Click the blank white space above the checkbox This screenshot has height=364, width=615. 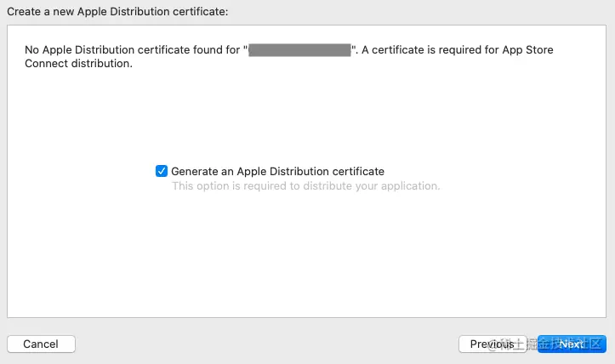point(306,117)
